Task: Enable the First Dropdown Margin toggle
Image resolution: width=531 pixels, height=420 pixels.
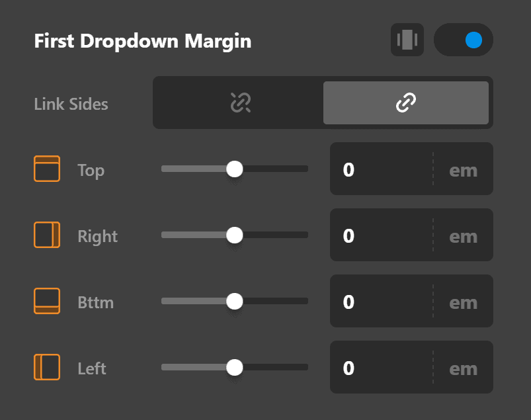Action: [x=463, y=40]
